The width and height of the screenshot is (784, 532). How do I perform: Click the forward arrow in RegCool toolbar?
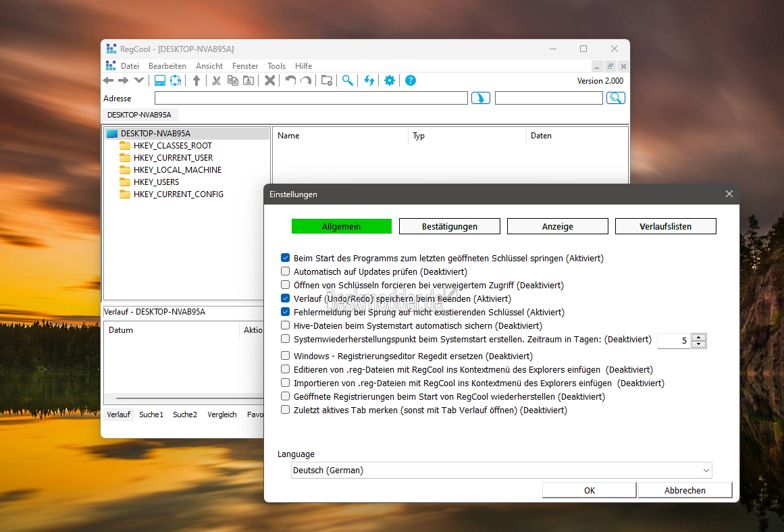tap(123, 80)
